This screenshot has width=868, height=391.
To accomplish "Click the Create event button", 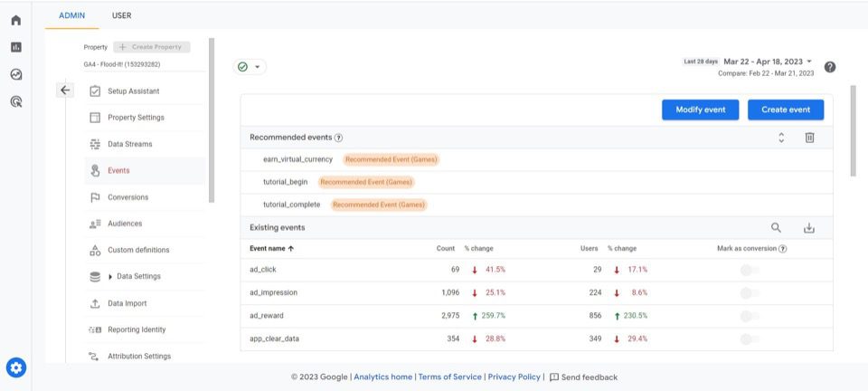I will tap(785, 110).
